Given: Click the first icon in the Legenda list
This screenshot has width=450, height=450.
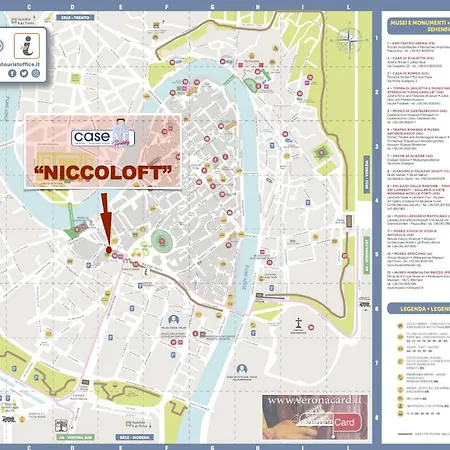Looking at the screenshot, I should point(400,326).
